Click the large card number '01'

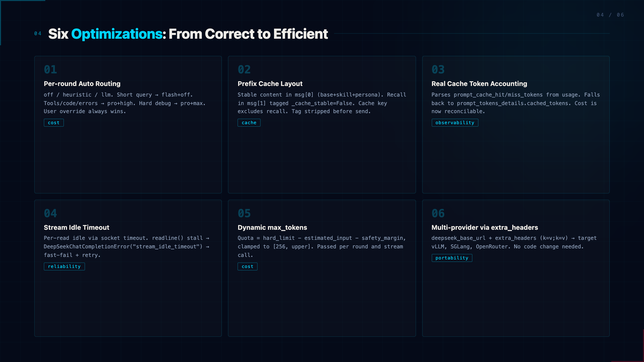tap(50, 69)
